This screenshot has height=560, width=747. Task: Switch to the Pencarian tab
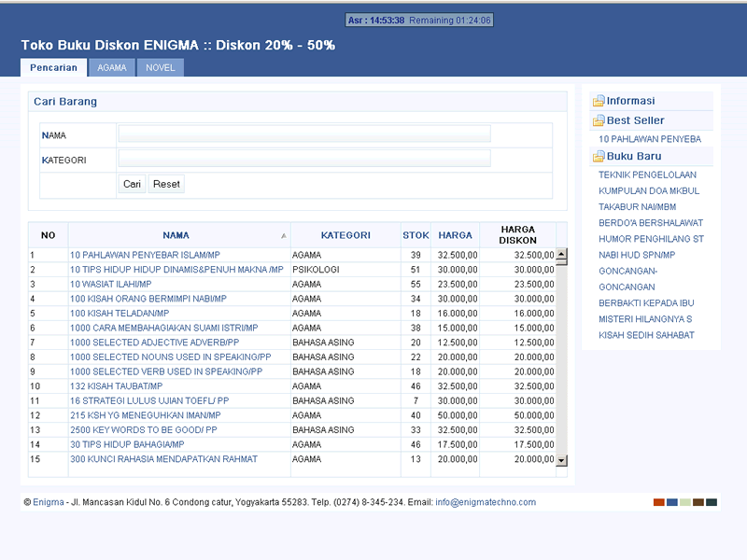point(53,67)
